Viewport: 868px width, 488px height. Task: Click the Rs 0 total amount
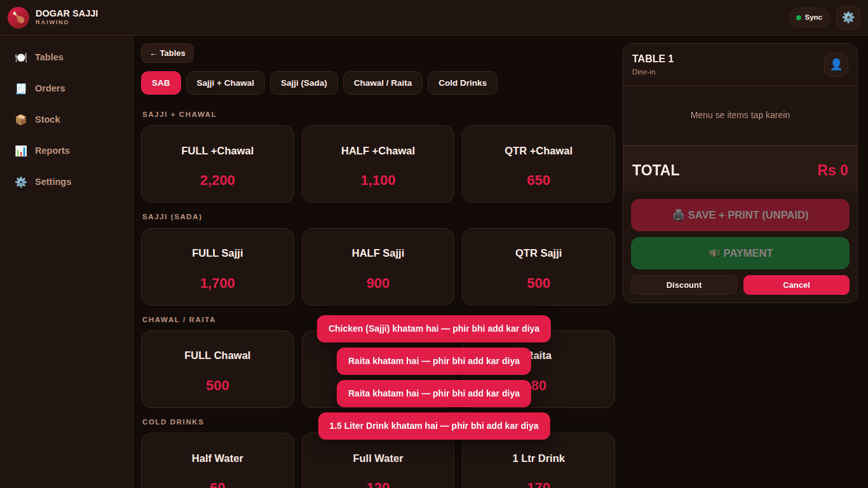tap(832, 170)
